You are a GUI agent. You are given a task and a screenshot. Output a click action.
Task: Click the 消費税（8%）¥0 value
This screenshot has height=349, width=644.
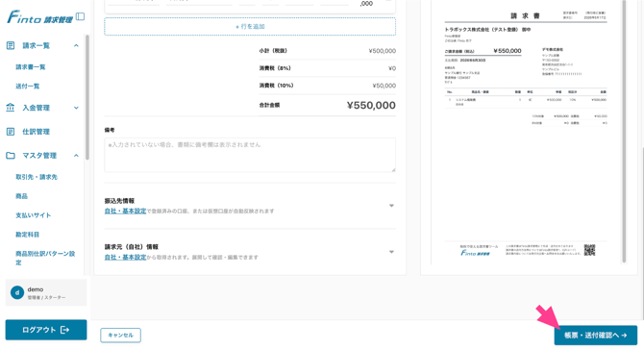point(392,68)
